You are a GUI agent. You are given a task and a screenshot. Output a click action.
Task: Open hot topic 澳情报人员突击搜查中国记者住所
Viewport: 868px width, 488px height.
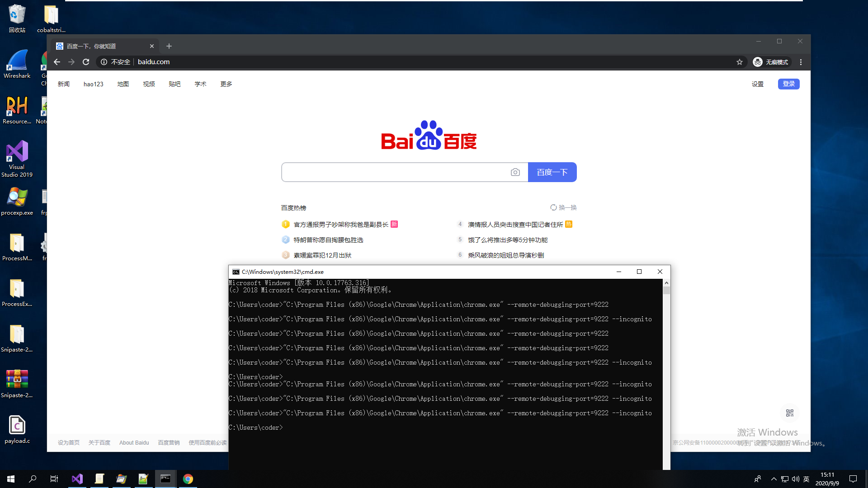[x=515, y=225]
